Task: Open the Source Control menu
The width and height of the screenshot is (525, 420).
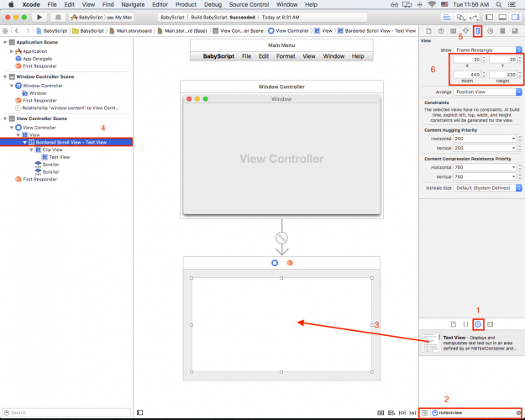Action: [249, 5]
